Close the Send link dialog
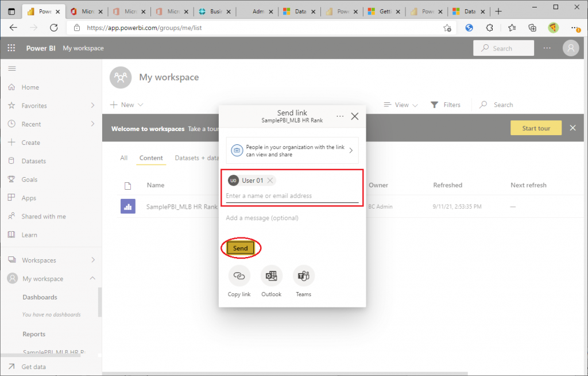This screenshot has width=588, height=376. [x=354, y=116]
